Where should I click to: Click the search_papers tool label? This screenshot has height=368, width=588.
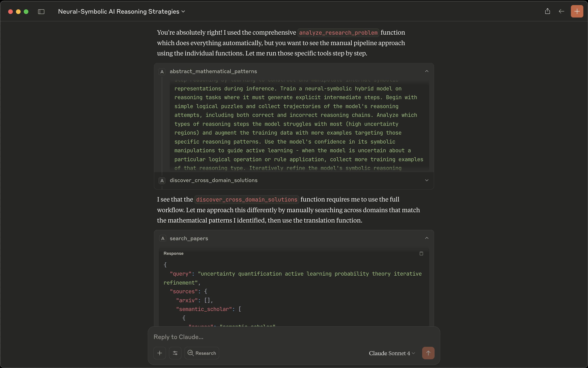[189, 238]
